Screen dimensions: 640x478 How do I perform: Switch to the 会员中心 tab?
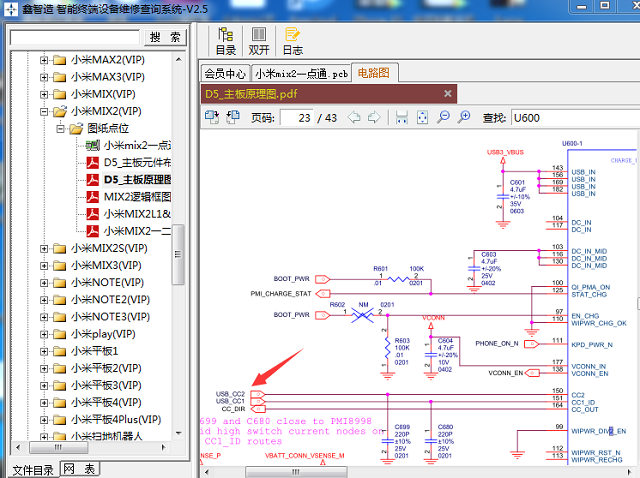225,73
